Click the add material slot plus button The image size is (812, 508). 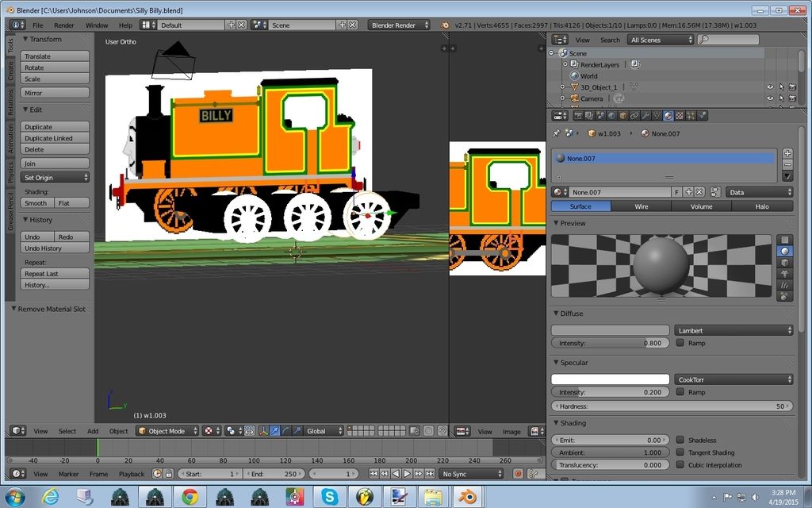click(787, 153)
